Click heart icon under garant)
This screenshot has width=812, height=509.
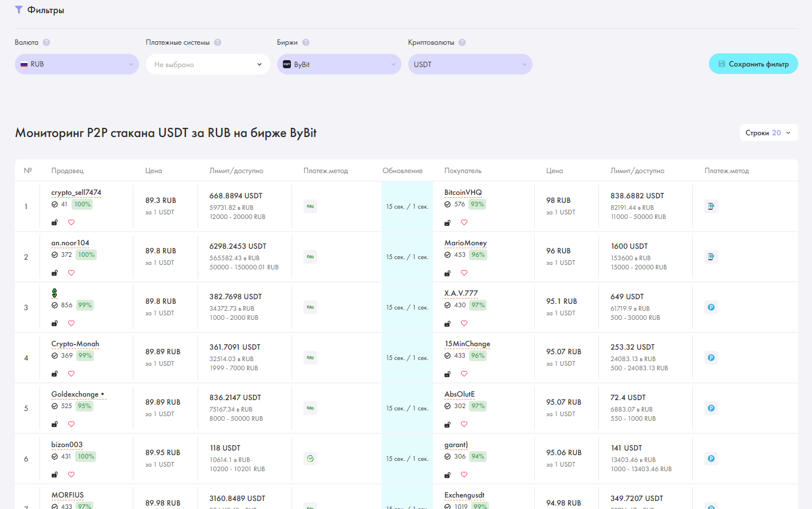tap(464, 475)
